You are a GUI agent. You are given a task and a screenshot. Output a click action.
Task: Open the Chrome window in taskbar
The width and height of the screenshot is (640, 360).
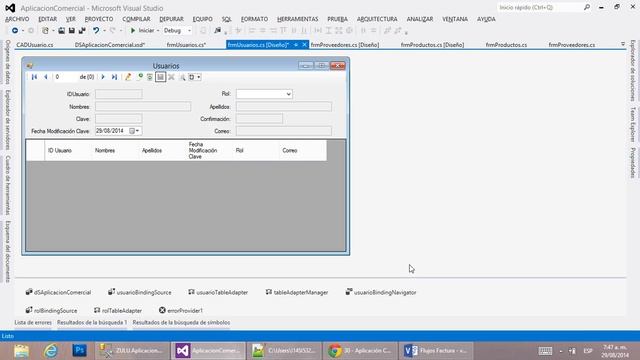(x=360, y=351)
